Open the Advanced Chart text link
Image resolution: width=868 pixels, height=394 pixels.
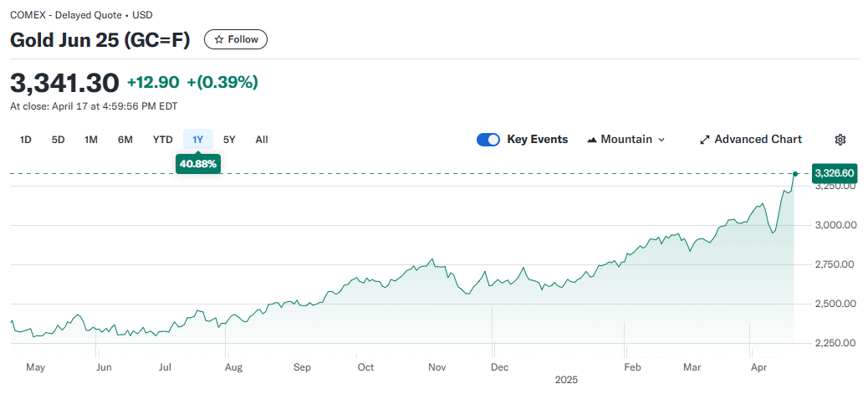pyautogui.click(x=758, y=140)
